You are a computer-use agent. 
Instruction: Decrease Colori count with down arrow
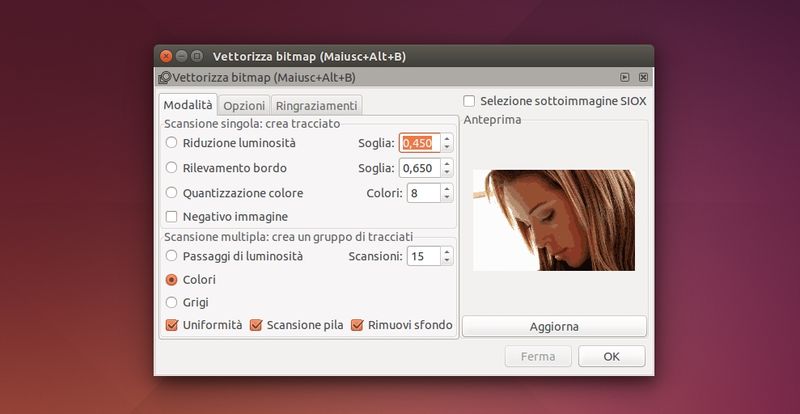447,198
